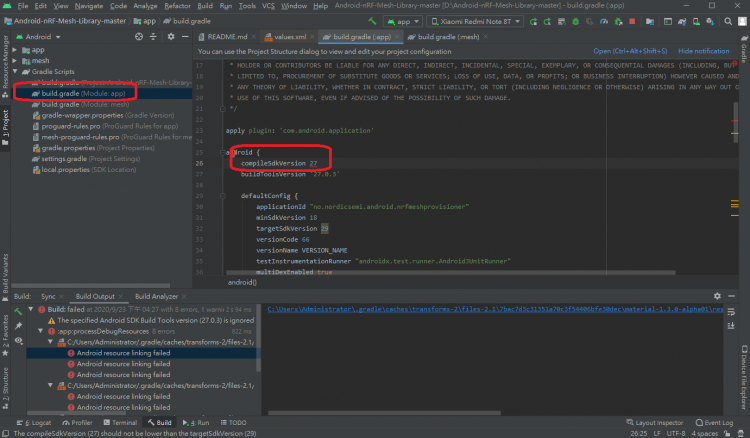
Task: Click the red Stop button
Action: (632, 22)
